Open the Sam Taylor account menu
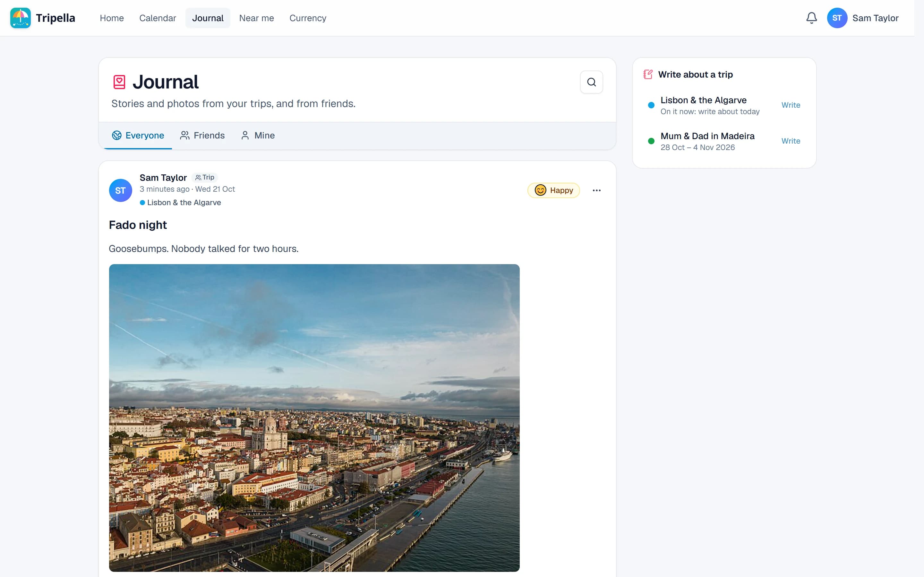Screen dimensions: 924x577 point(863,18)
